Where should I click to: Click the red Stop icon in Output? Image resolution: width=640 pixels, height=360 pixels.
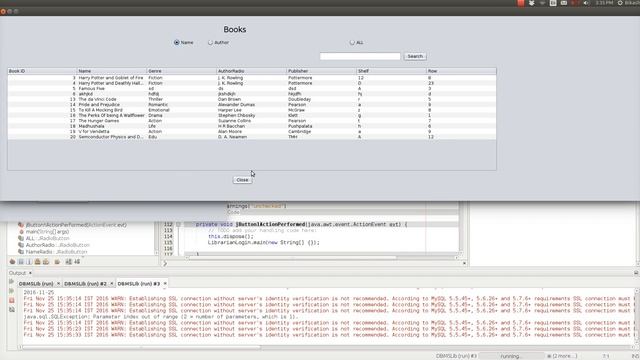pos(11,300)
